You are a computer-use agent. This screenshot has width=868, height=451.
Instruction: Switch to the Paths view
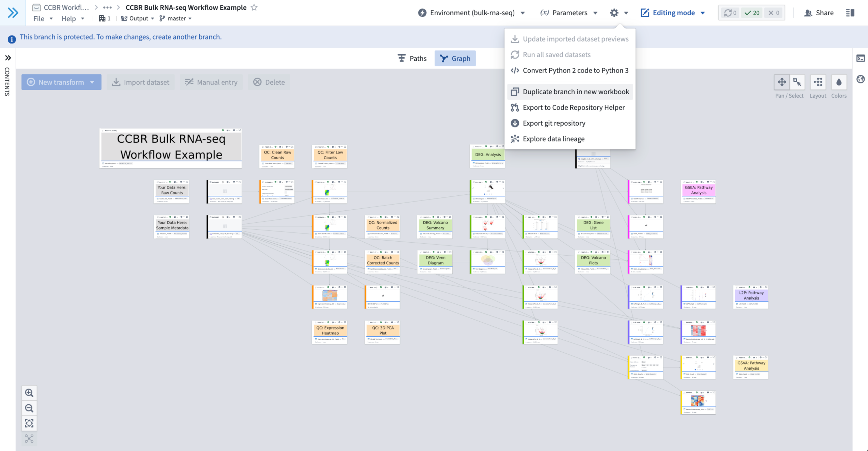click(412, 58)
